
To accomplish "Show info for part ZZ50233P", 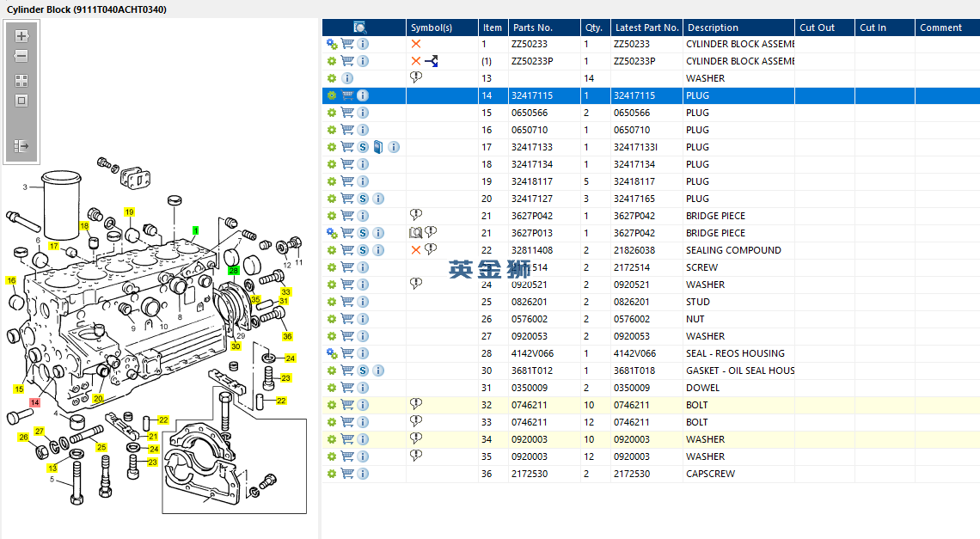I will tap(363, 61).
